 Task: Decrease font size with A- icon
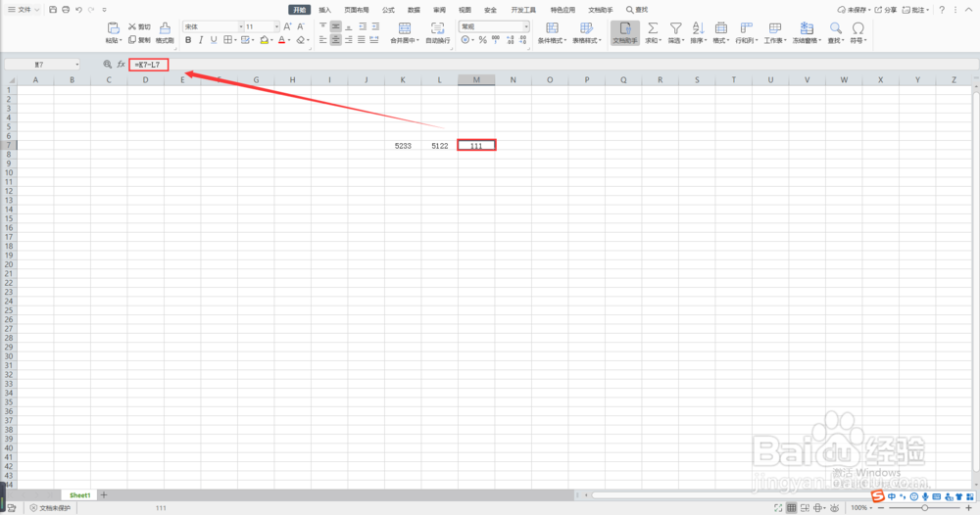(301, 26)
